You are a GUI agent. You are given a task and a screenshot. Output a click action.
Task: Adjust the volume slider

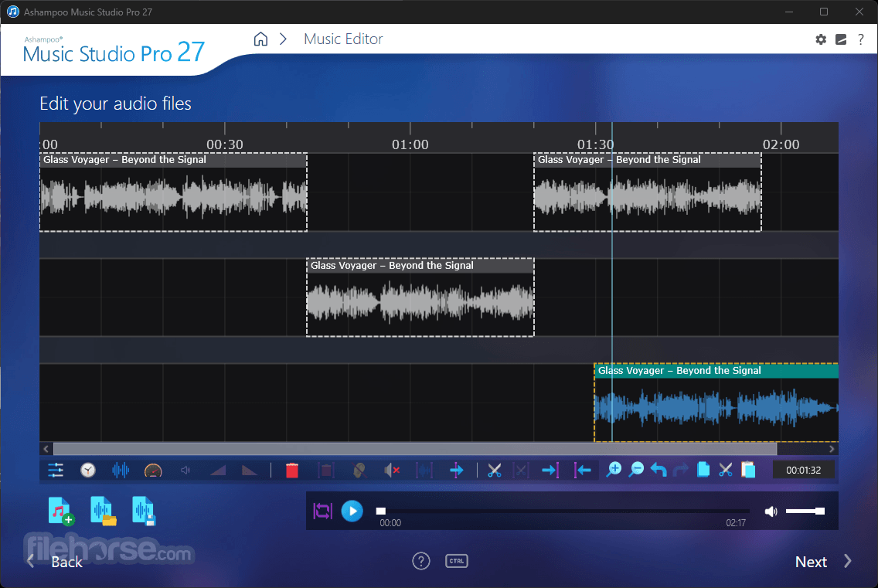[x=805, y=511]
